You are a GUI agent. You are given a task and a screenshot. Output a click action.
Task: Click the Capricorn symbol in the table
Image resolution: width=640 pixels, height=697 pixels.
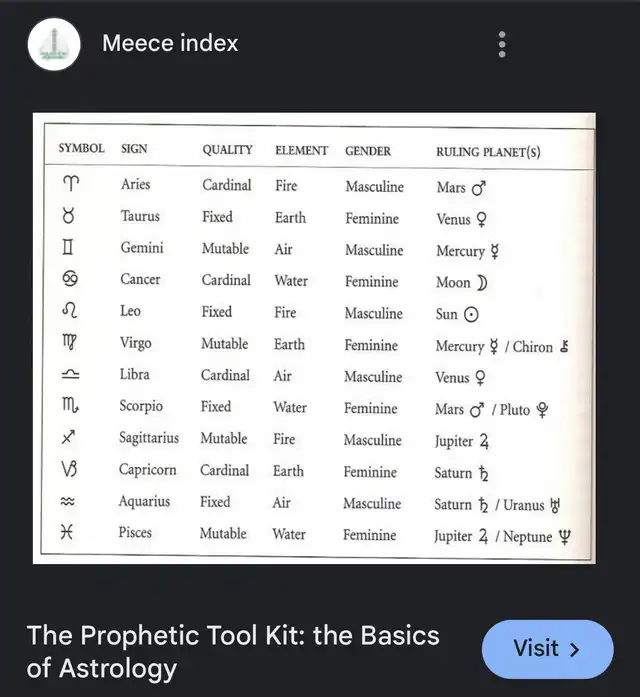69,469
